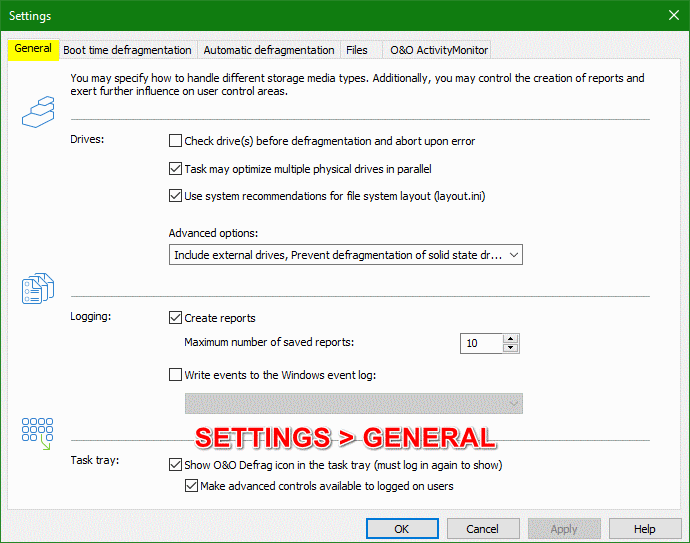This screenshot has height=543, width=690.
Task: Click the disabled Windows event log dropdown
Action: tap(354, 404)
